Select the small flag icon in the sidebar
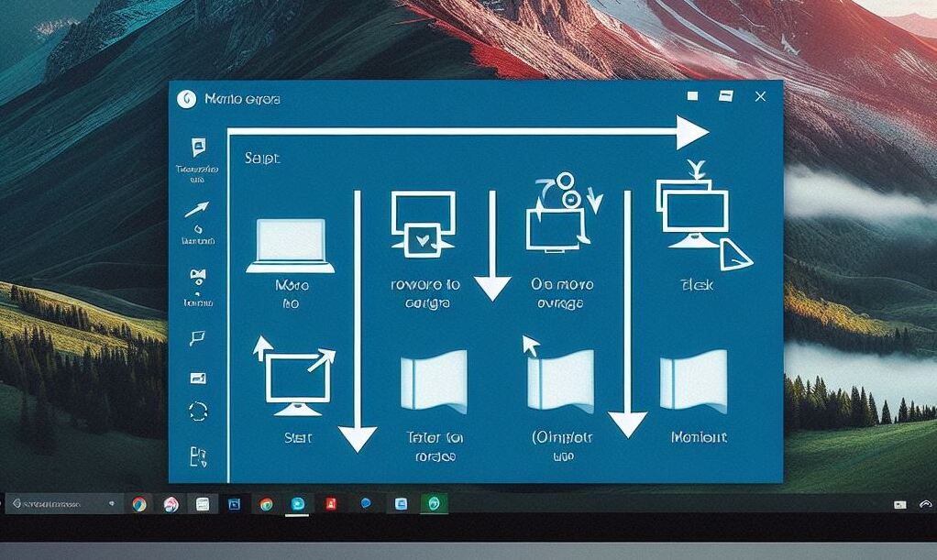Image resolution: width=937 pixels, height=560 pixels. (197, 338)
